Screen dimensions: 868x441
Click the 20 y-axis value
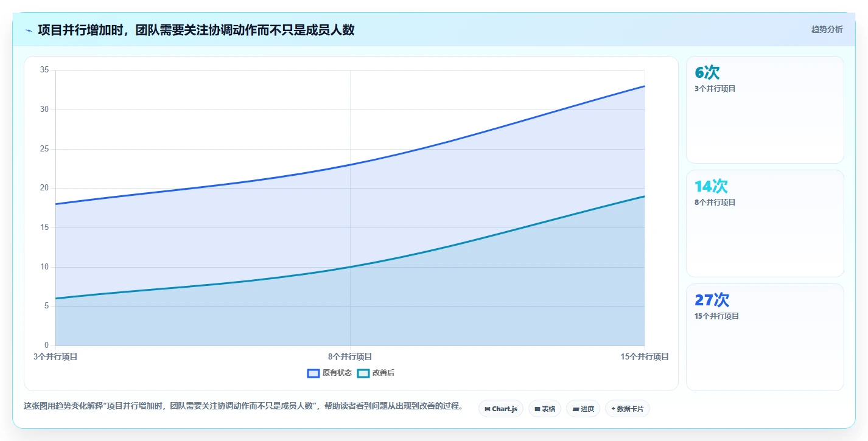pyautogui.click(x=44, y=188)
